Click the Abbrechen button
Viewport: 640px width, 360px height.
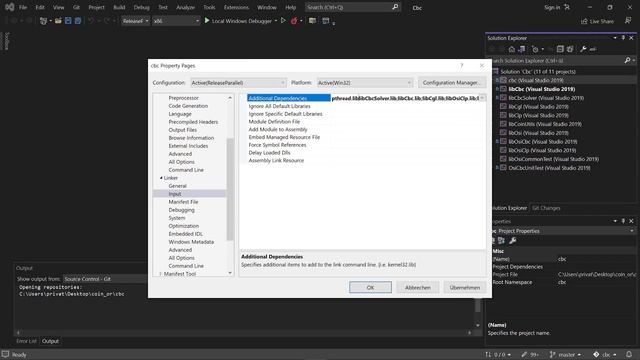(x=418, y=287)
